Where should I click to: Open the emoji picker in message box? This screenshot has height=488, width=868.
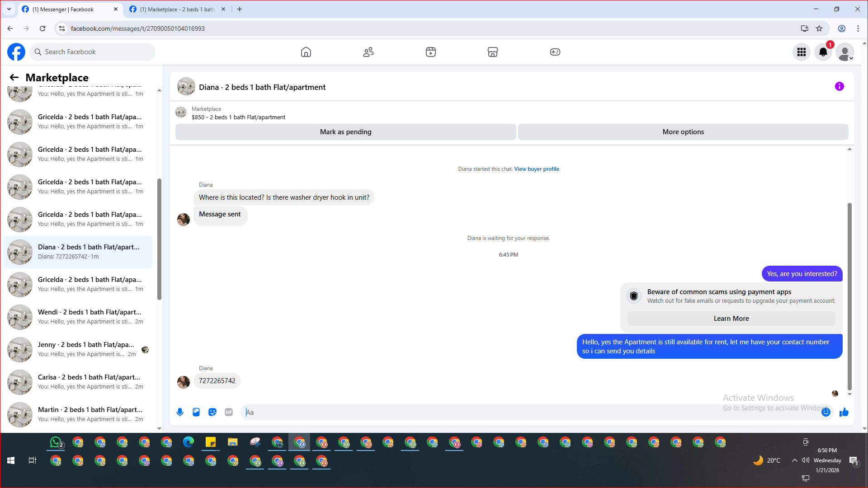(826, 412)
